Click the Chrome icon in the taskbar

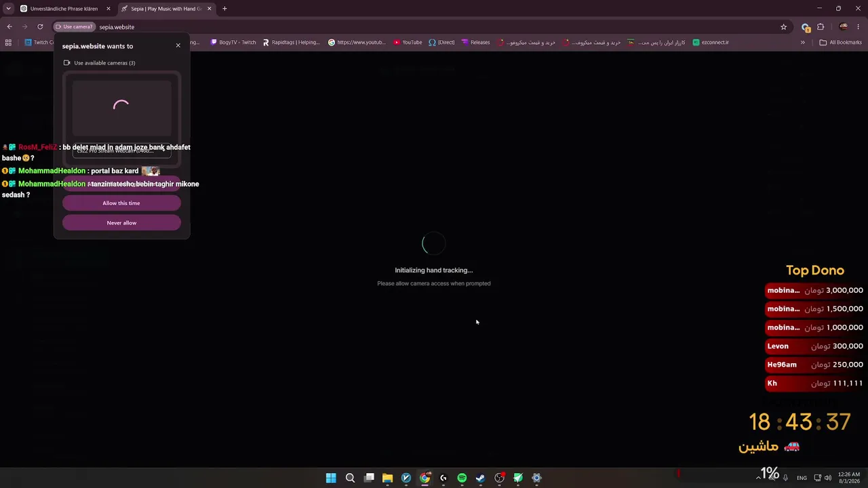(x=425, y=478)
